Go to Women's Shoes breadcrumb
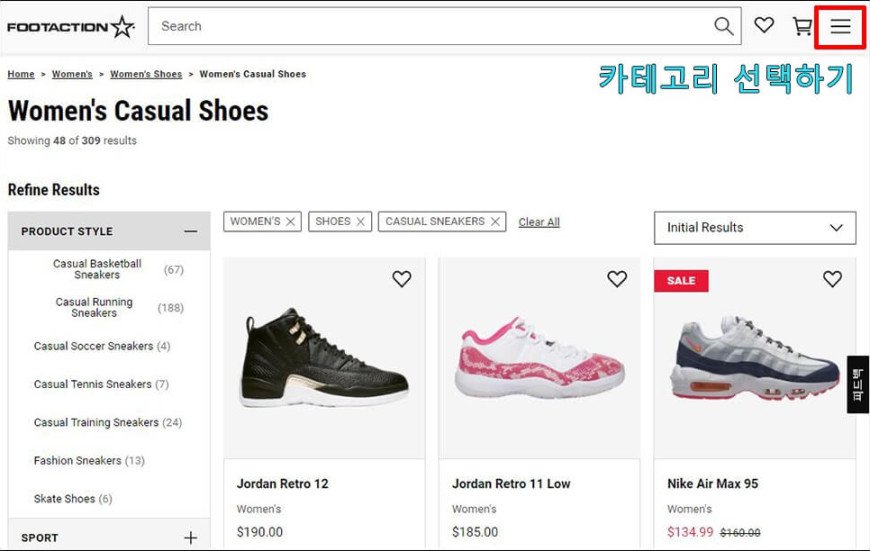The height and width of the screenshot is (551, 870). 146,74
